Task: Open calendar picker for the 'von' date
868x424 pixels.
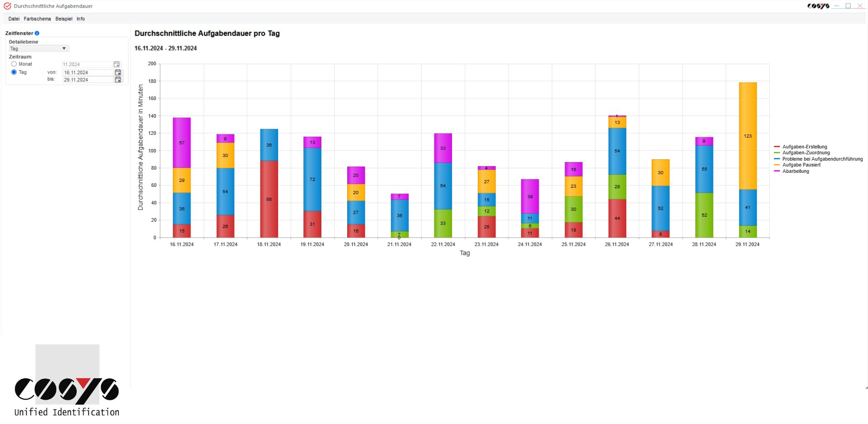Action: (x=118, y=72)
